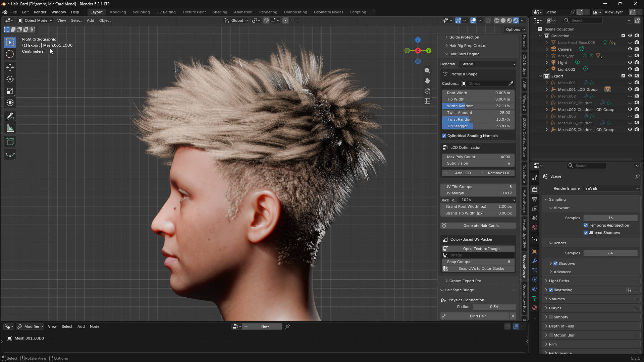The width and height of the screenshot is (644, 362).
Task: Switch to rendered viewport shading icon
Action: tap(516, 20)
